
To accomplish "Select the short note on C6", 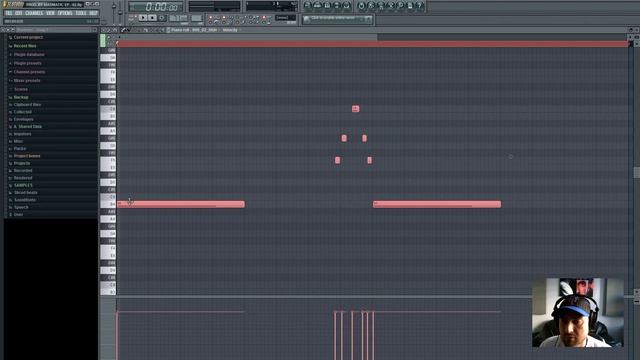I will click(x=356, y=109).
